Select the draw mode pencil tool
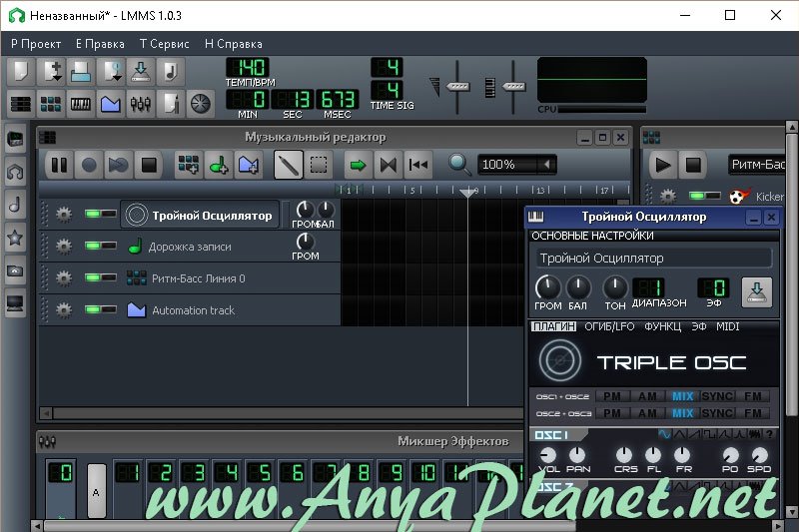This screenshot has height=532, width=799. [x=289, y=165]
